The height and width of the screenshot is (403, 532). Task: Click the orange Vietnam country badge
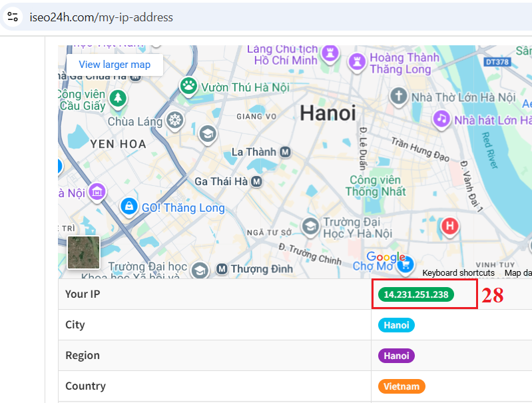(x=401, y=386)
